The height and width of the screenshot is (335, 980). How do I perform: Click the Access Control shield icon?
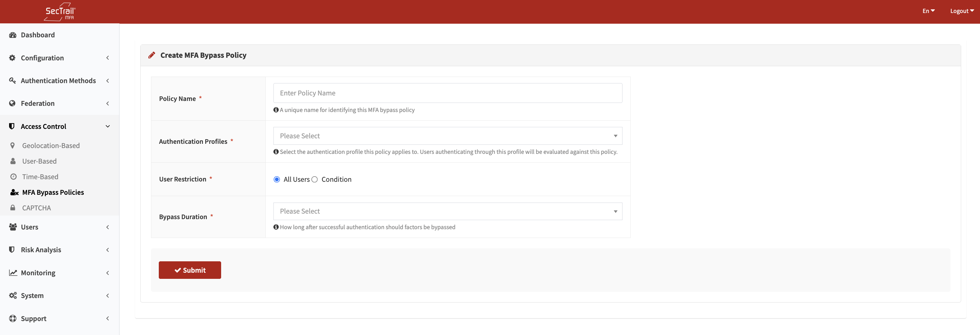coord(11,126)
